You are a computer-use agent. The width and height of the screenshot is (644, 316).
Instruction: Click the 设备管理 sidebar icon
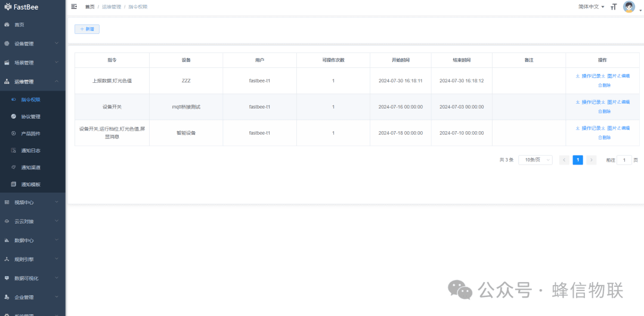7,44
